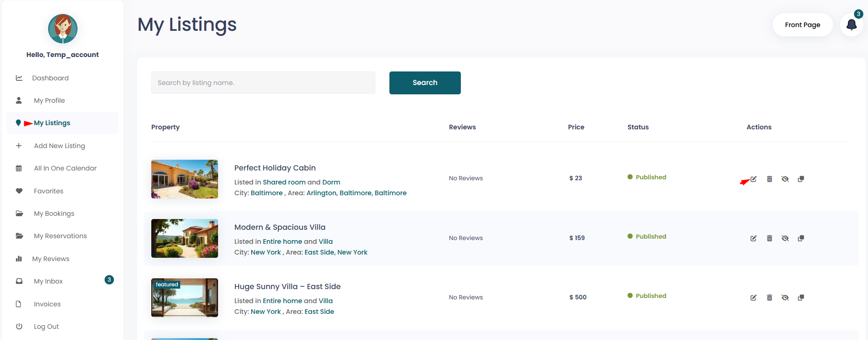This screenshot has width=868, height=340.
Task: Open My Inbox from the sidebar
Action: [x=48, y=281]
